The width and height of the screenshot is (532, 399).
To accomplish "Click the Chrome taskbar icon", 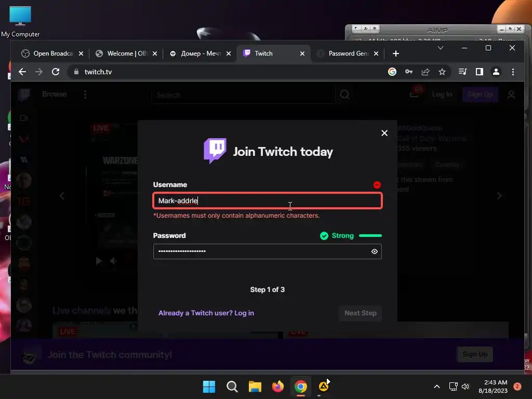I will coord(301,387).
